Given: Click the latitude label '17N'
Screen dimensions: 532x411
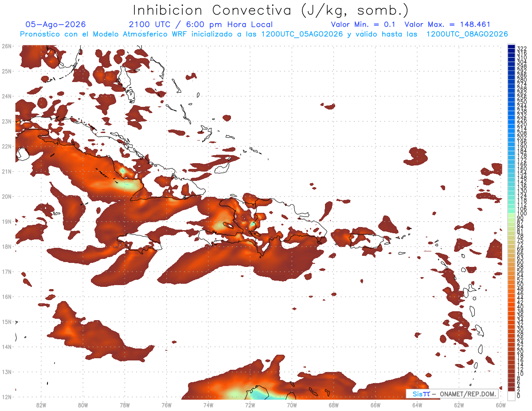Looking at the screenshot, I should [7, 271].
